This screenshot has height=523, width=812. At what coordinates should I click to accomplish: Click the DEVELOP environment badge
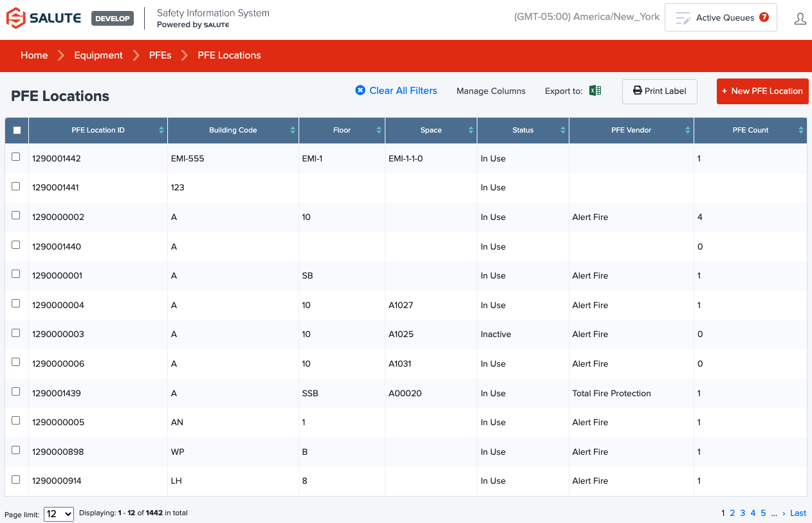tap(113, 19)
